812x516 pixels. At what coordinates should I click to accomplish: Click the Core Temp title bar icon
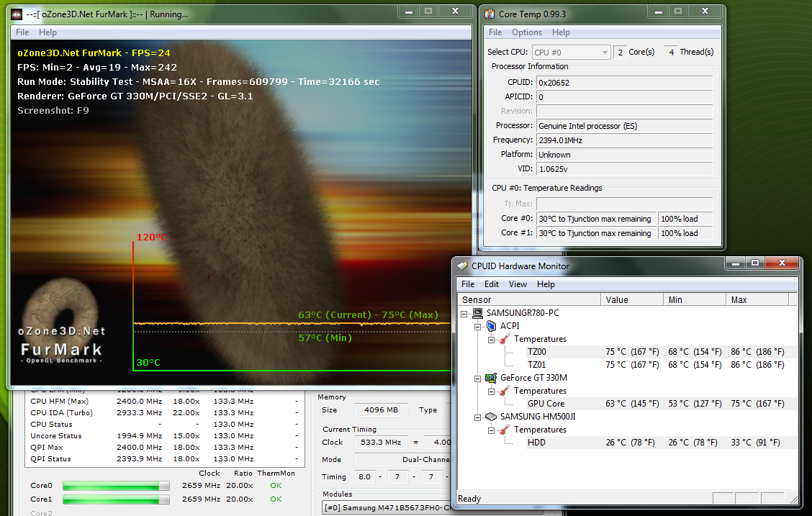490,14
